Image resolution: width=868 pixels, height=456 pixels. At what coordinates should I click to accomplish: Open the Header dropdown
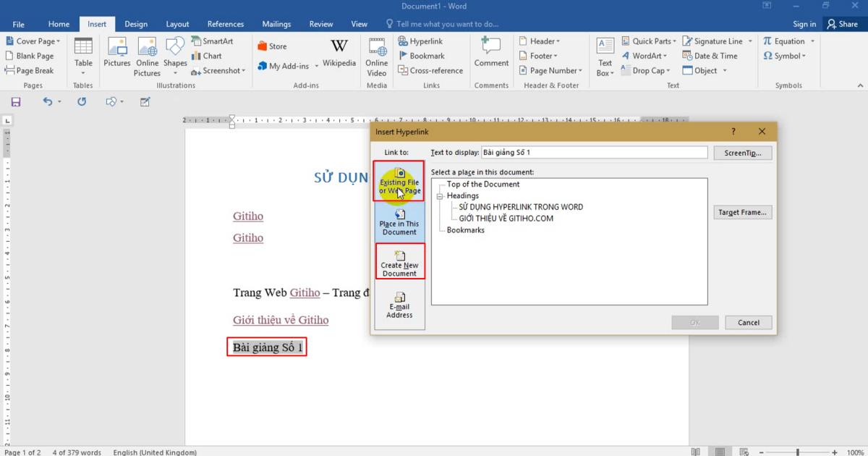coord(544,41)
